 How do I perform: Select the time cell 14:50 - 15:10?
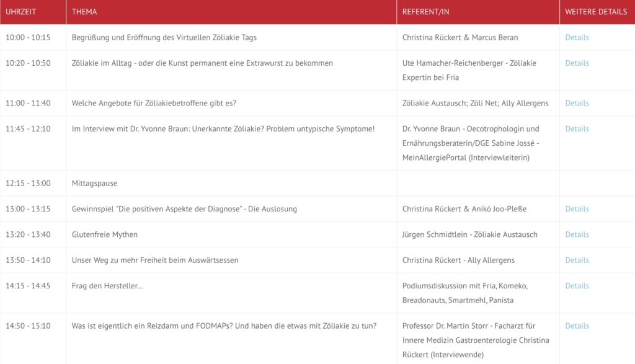coord(28,326)
